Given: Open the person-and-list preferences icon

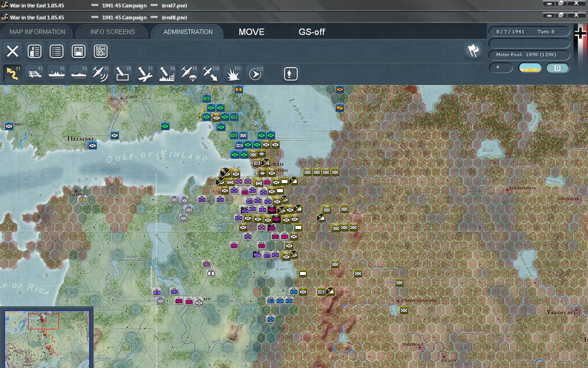Looking at the screenshot, I should [34, 51].
